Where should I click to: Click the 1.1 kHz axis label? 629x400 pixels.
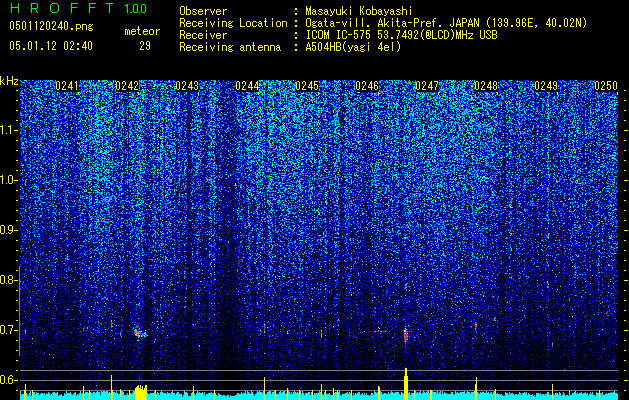tap(9, 130)
